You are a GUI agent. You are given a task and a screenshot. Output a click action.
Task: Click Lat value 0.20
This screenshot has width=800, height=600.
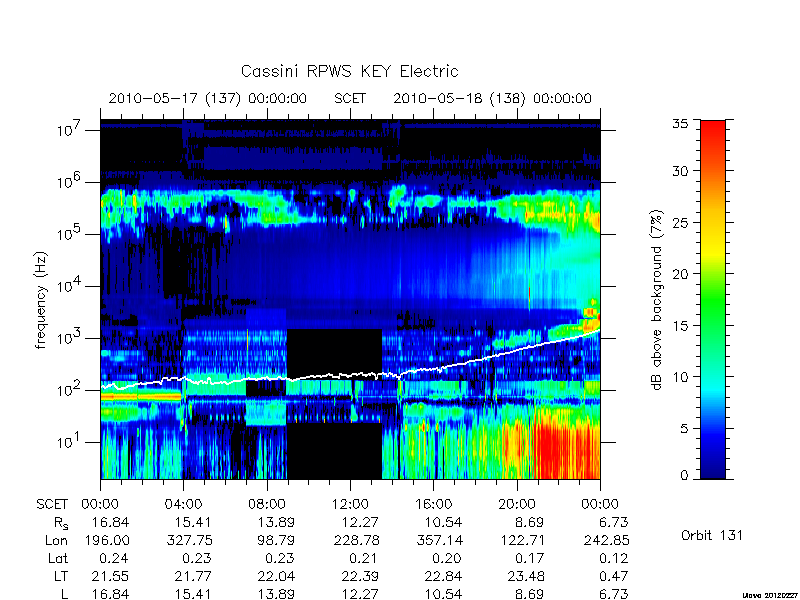[447, 558]
